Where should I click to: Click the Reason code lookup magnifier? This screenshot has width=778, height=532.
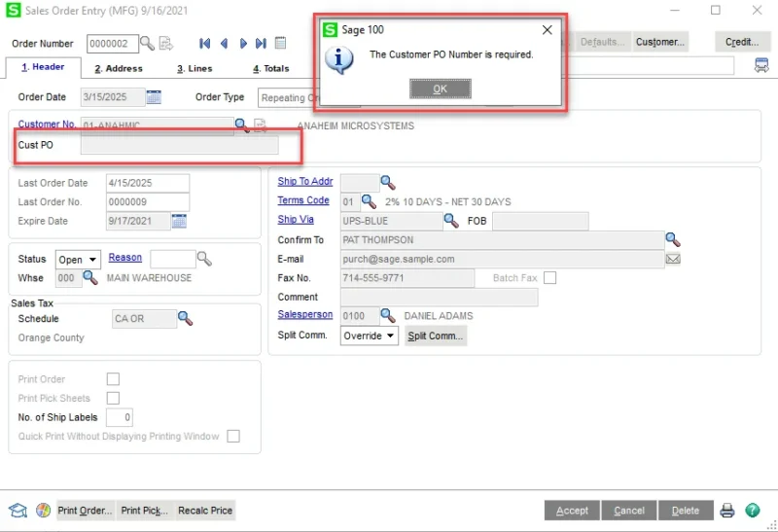(x=204, y=259)
